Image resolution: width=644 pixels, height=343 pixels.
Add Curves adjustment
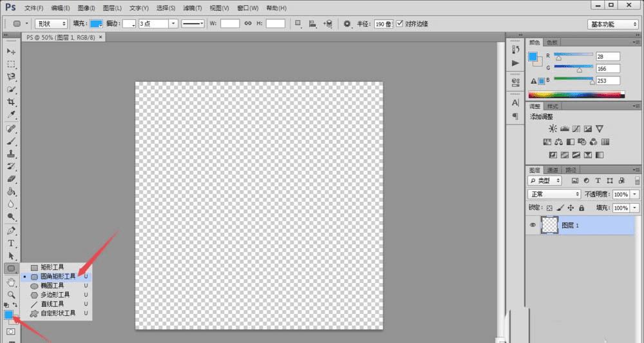click(576, 129)
